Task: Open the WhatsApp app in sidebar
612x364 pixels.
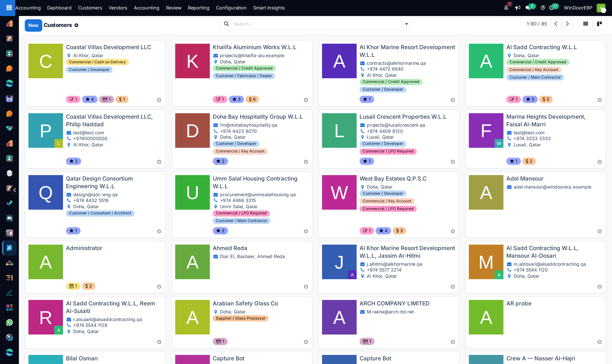Action: coord(9,322)
